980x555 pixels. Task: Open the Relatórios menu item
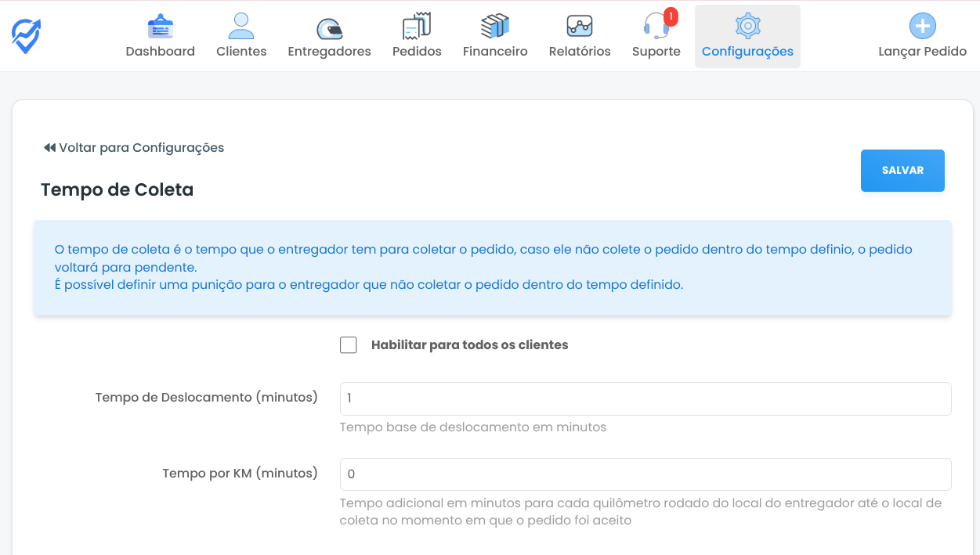580,36
